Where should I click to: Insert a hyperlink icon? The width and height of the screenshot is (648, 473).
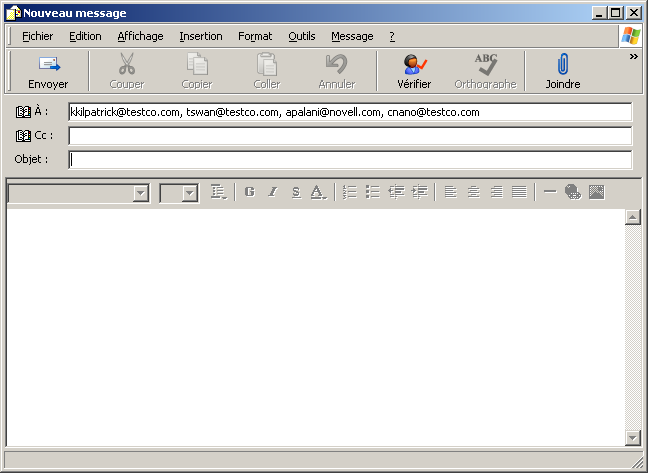tap(573, 192)
